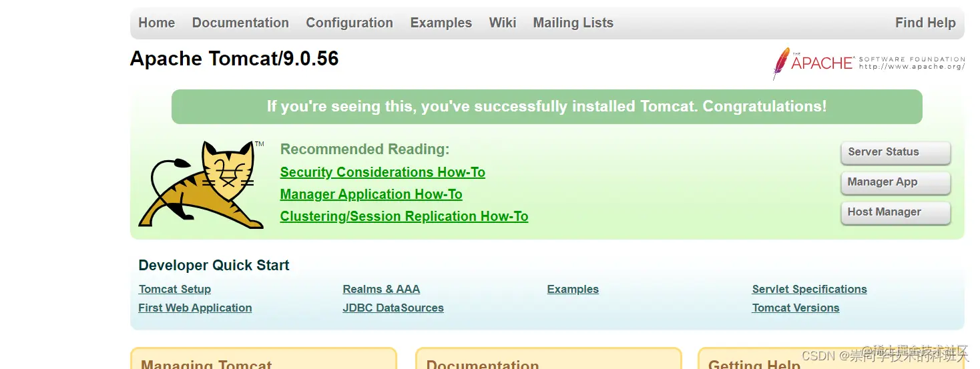Open the Wiki navigation link
Screen dimensions: 980x369
[502, 23]
